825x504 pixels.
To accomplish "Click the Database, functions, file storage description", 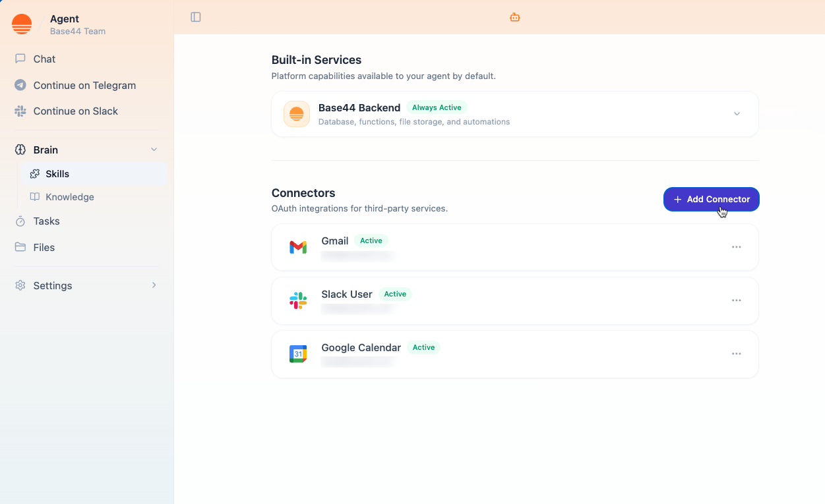I will click(x=414, y=122).
